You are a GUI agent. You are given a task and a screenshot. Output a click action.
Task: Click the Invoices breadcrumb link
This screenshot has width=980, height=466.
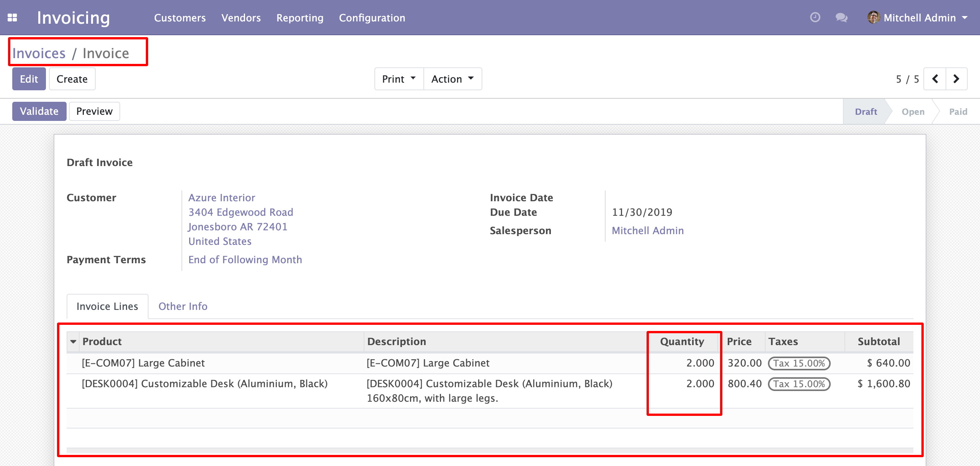[39, 54]
